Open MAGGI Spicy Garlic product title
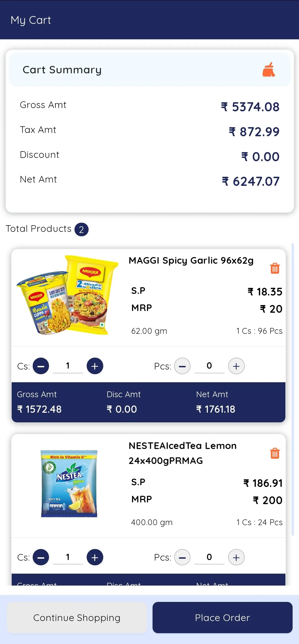299x644 pixels. coord(192,260)
